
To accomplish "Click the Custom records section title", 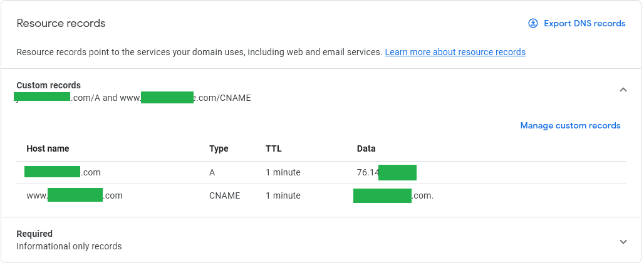I will [48, 85].
